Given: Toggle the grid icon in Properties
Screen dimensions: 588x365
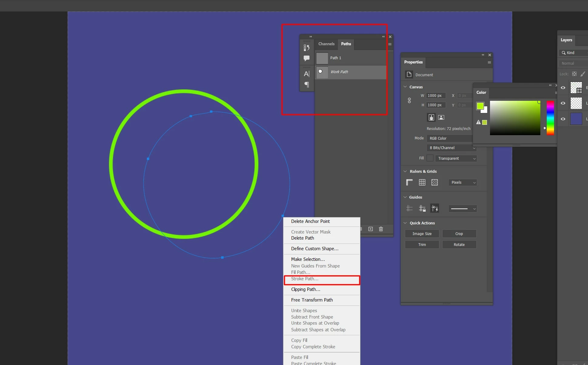Looking at the screenshot, I should 422,182.
